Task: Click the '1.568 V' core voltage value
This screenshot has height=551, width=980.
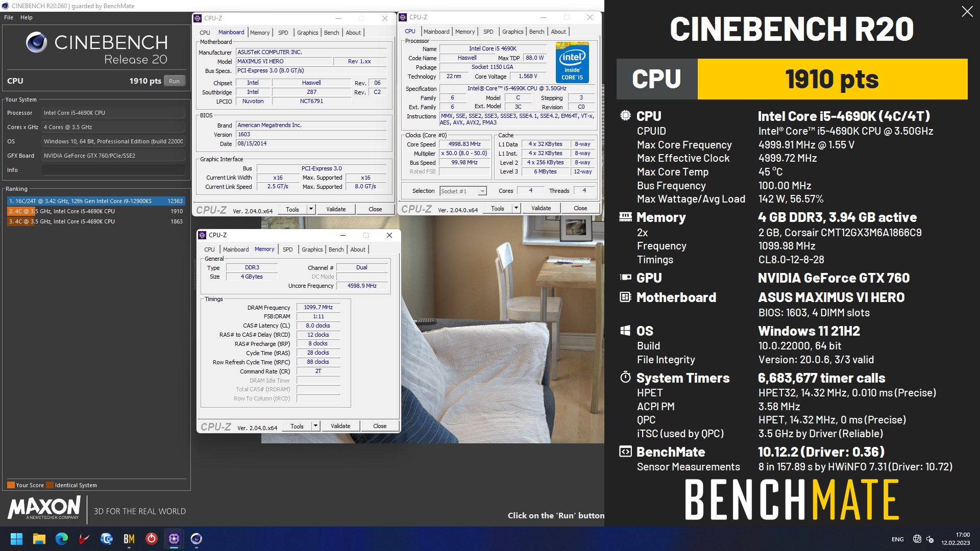Action: click(x=528, y=77)
